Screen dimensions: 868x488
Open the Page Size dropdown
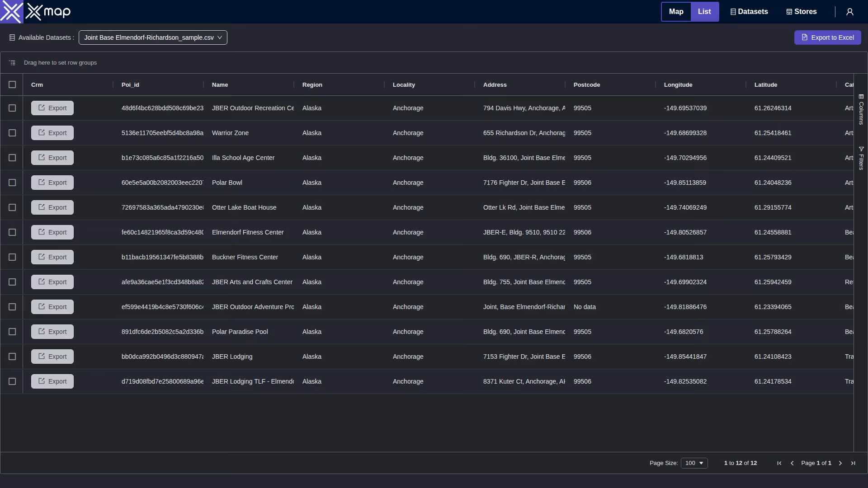[694, 463]
